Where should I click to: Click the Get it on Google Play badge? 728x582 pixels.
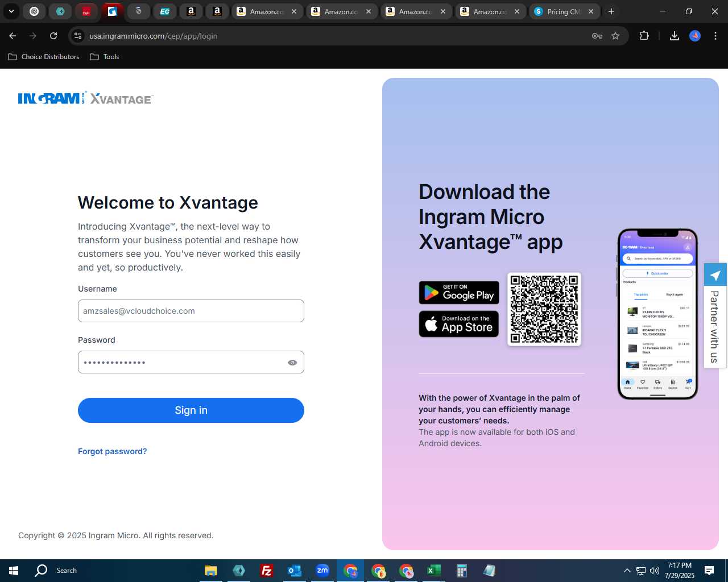click(x=459, y=293)
